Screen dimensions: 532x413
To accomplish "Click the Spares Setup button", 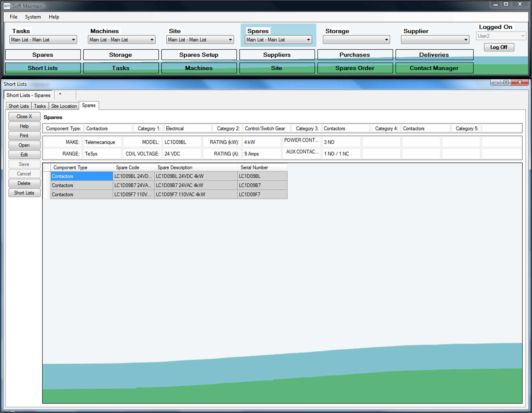I will [199, 55].
